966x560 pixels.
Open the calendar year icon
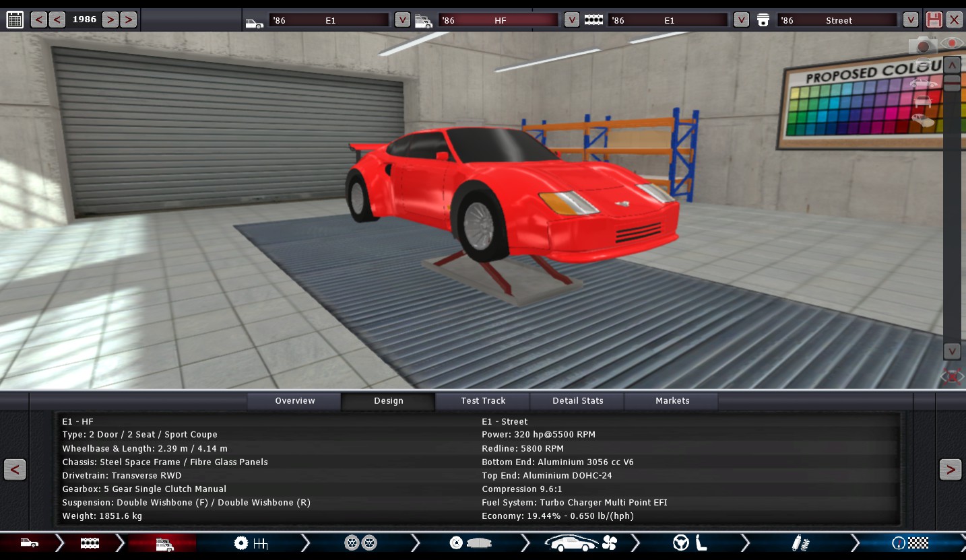(15, 20)
